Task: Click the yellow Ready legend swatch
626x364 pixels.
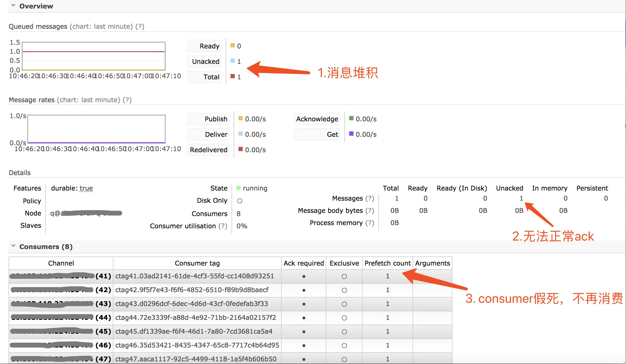Action: (233, 45)
